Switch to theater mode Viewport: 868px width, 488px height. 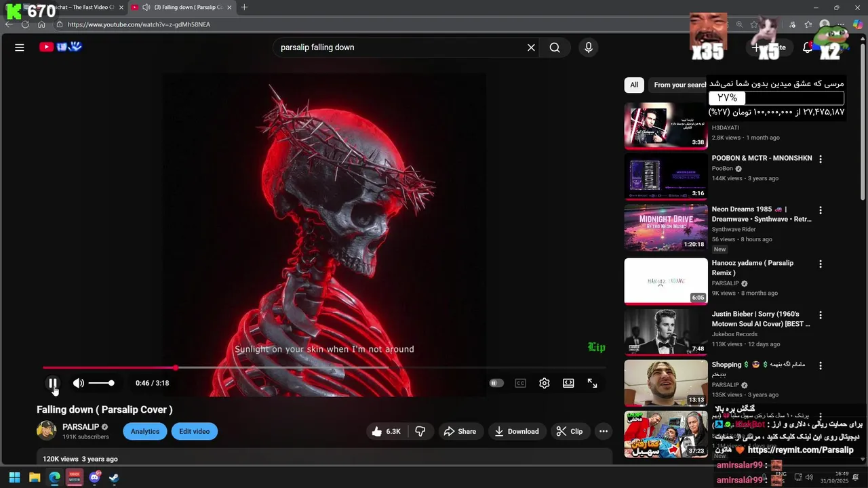[568, 383]
